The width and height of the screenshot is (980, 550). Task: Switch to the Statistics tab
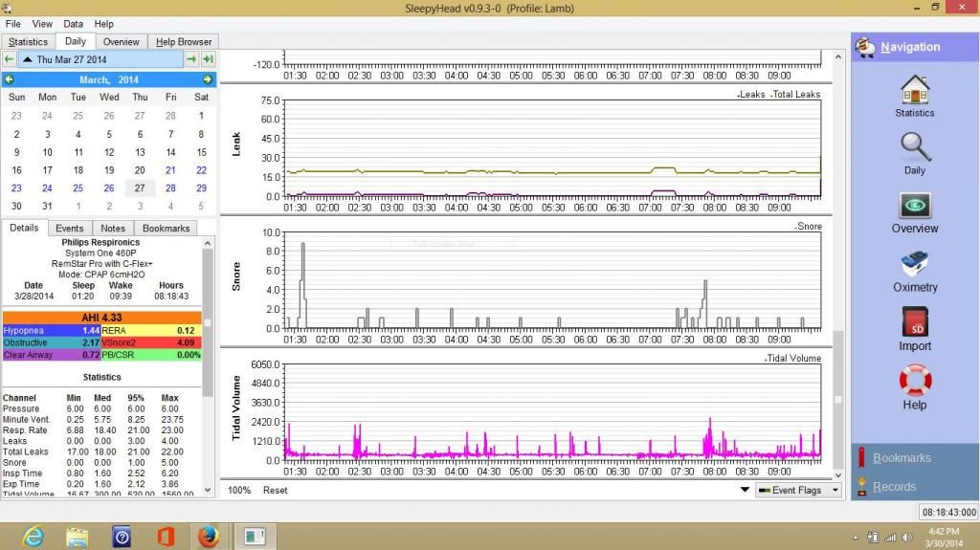coord(28,42)
